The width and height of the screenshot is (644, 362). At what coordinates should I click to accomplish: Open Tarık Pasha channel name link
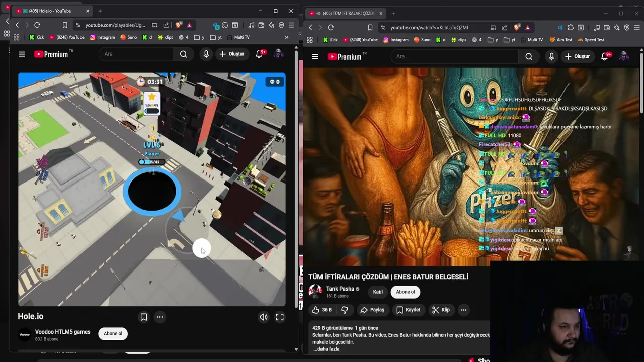point(340,289)
